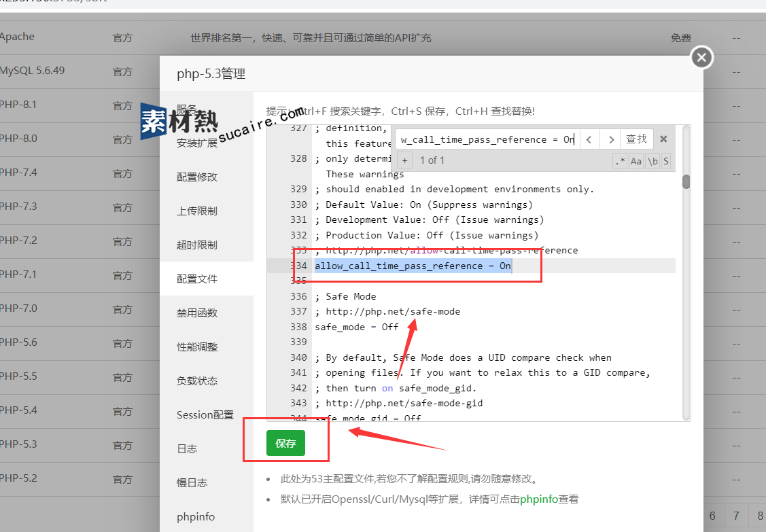
Task: Click the plus button beside '1 of 1'
Action: point(404,160)
